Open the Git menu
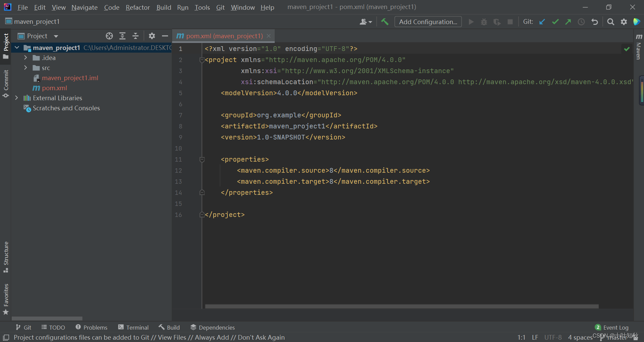 coord(220,7)
